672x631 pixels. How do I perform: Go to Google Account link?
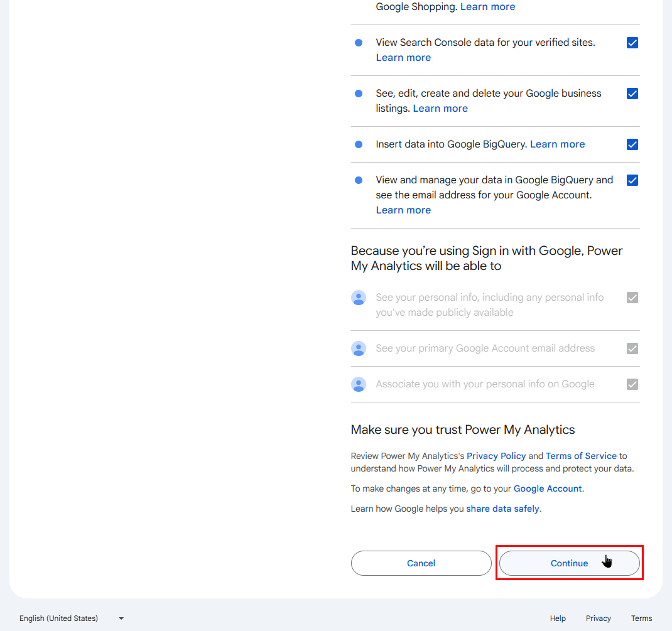[548, 488]
